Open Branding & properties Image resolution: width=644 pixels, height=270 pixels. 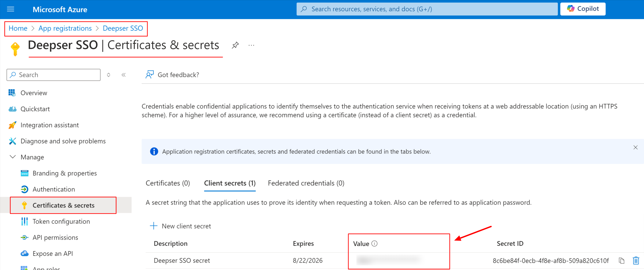pyautogui.click(x=65, y=173)
